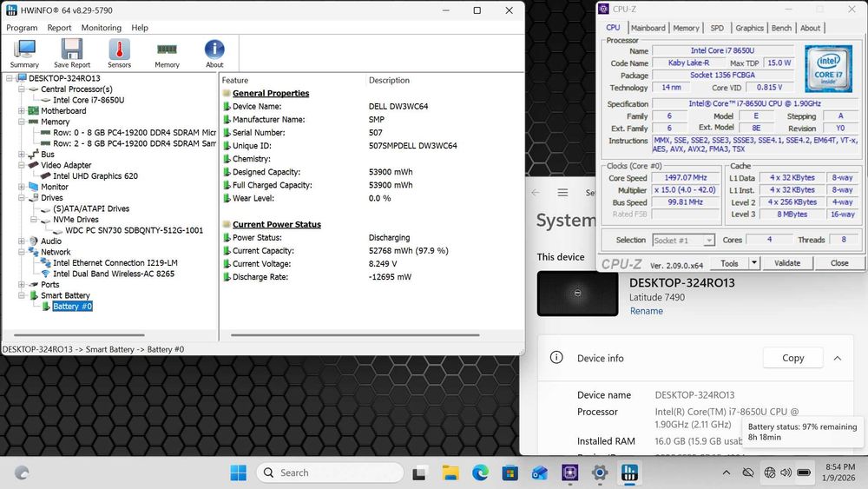The height and width of the screenshot is (489, 868).
Task: Click the details panel horizontal scrollbar
Action: (x=355, y=335)
